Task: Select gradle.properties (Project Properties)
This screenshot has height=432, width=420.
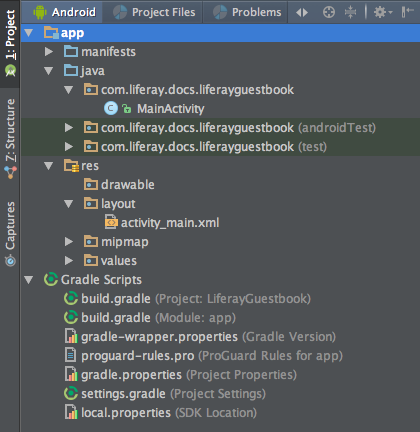Action: [189, 375]
